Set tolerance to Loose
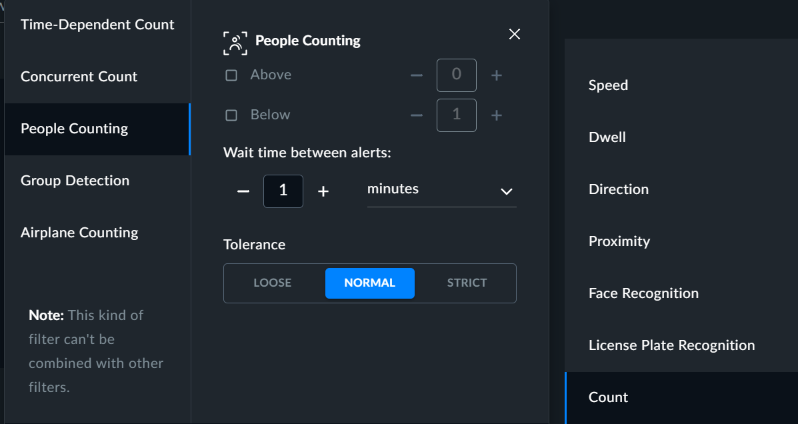This screenshot has width=798, height=424. pos(273,283)
